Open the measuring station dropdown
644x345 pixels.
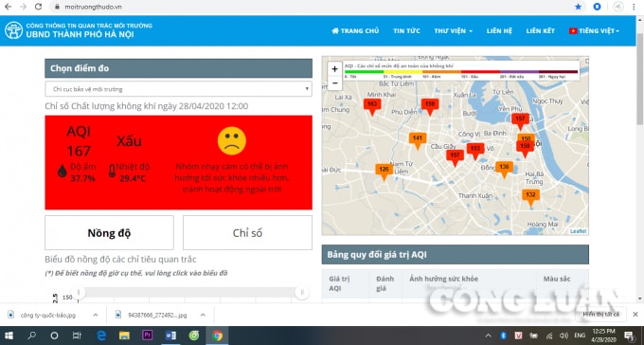point(178,89)
